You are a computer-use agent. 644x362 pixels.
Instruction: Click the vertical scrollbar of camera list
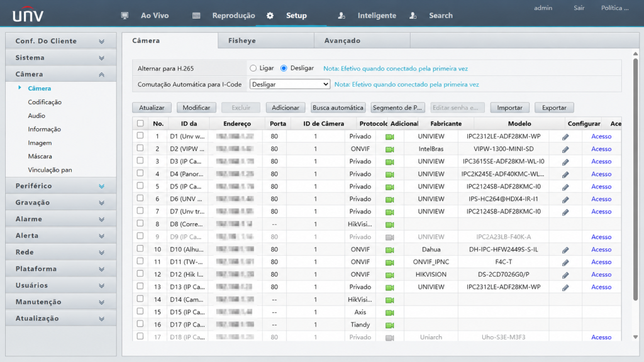coord(635,178)
